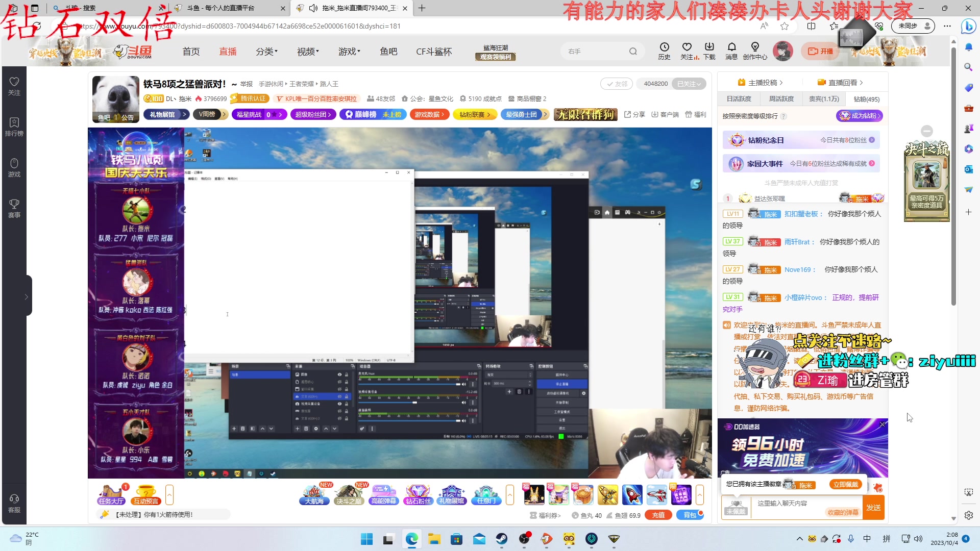Open File Explorer from the taskbar

point(434,539)
